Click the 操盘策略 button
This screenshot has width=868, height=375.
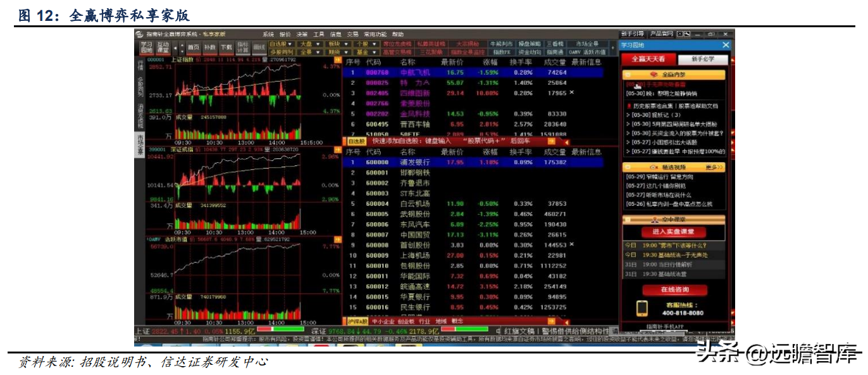click(530, 44)
